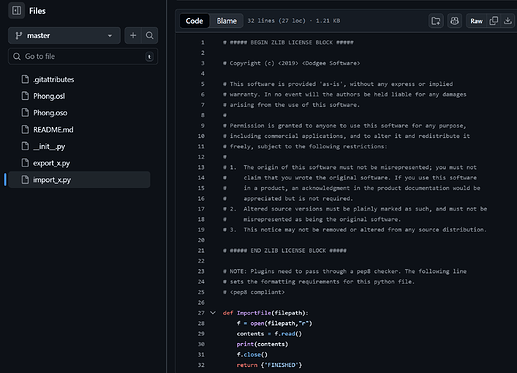Click 'f.close()' on line 31
This screenshot has width=517, height=373.
252,355
